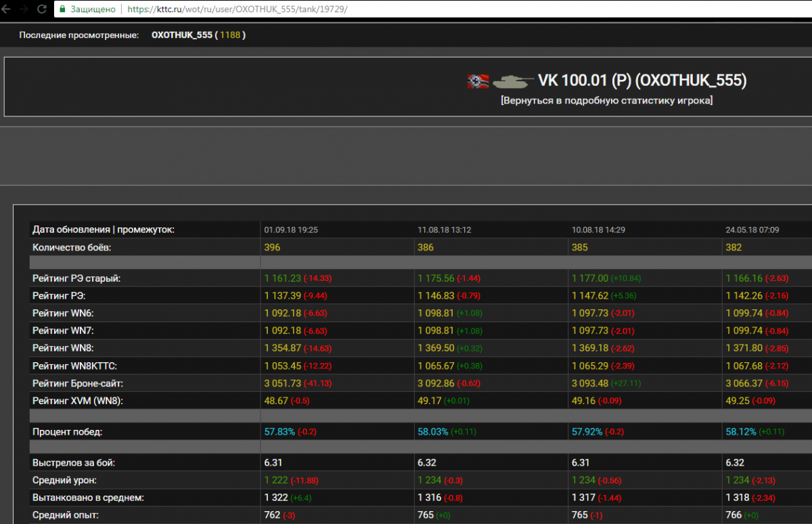Focus the address bar URL field
This screenshot has height=524, width=812.
click(x=433, y=9)
